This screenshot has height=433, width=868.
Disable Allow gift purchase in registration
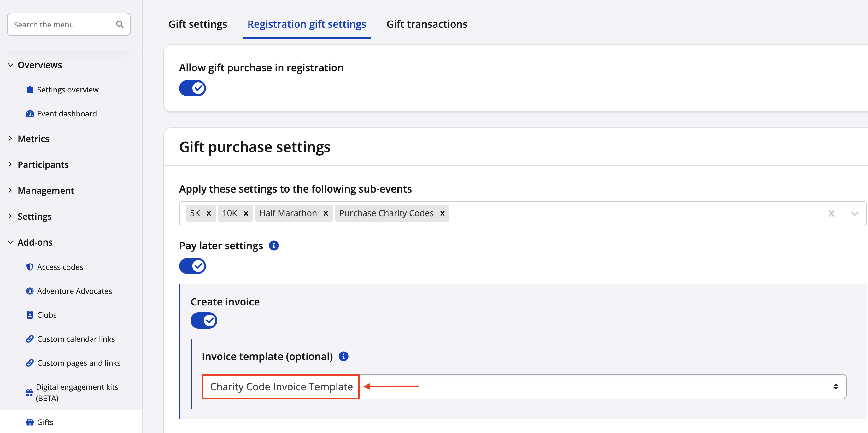click(x=192, y=88)
